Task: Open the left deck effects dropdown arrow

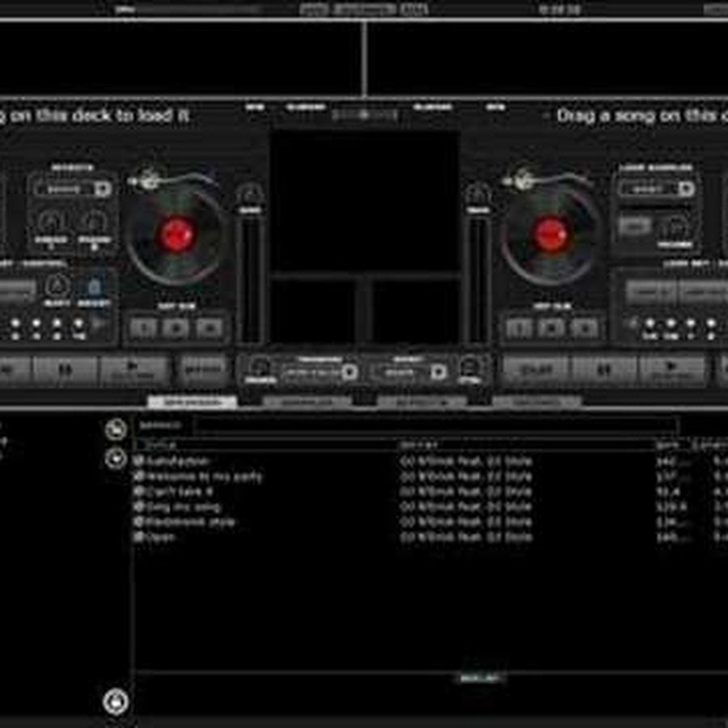Action: (102, 189)
